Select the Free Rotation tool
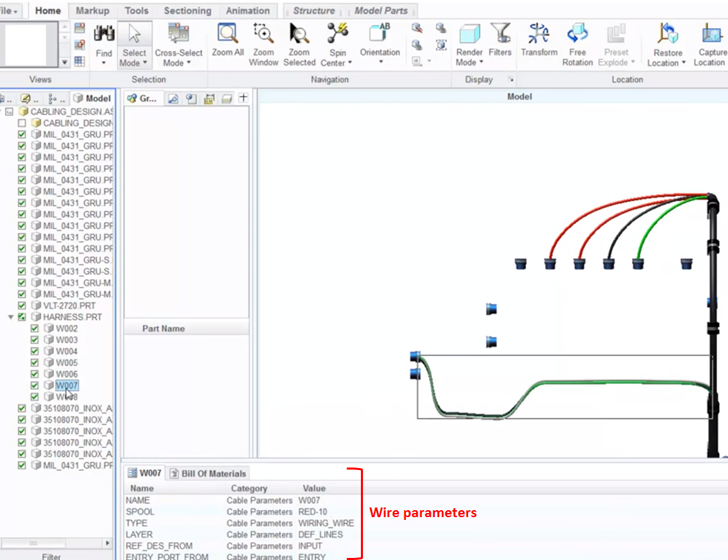 [x=577, y=41]
